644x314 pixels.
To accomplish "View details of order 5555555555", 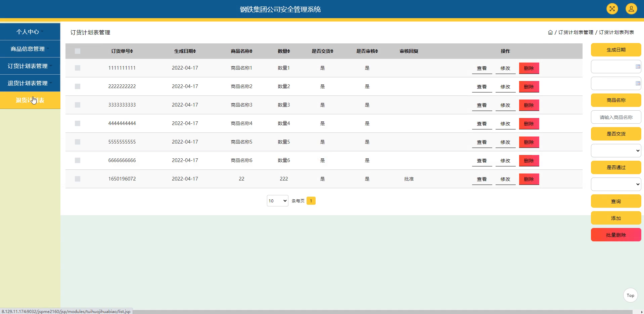I will click(x=482, y=142).
